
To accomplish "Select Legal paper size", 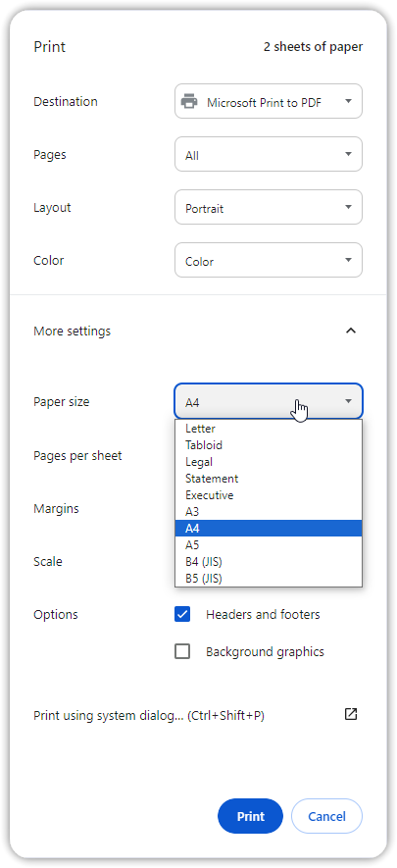I will coord(269,462).
